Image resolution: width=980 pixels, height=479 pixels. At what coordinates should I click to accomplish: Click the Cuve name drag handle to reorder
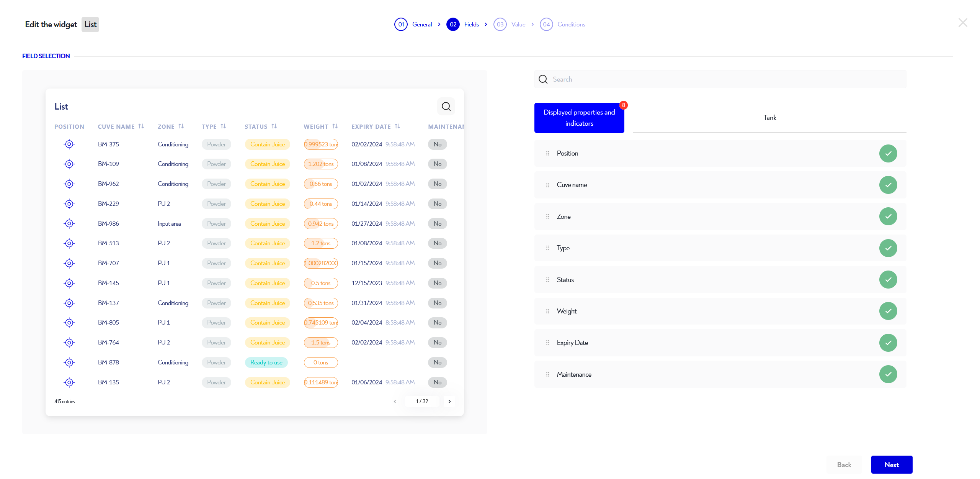click(547, 185)
